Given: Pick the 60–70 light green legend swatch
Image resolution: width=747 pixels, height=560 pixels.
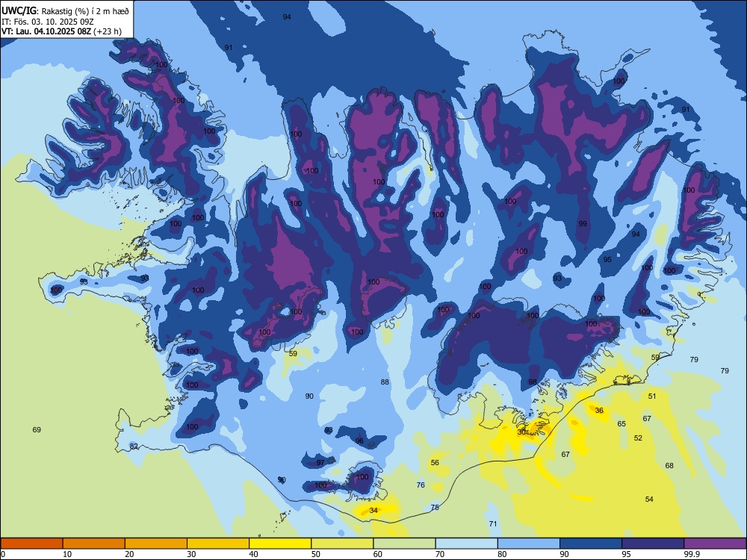Looking at the screenshot, I should pyautogui.click(x=404, y=544).
